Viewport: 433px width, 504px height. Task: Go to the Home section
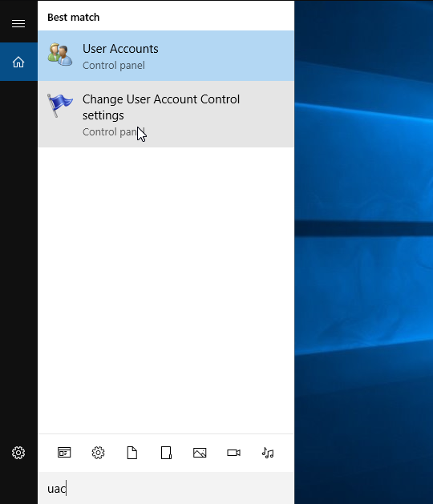point(18,62)
